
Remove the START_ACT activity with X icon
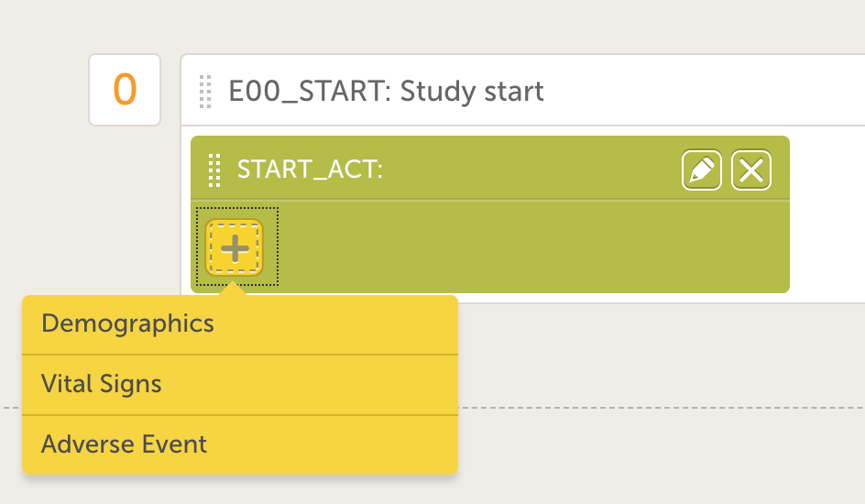point(751,170)
